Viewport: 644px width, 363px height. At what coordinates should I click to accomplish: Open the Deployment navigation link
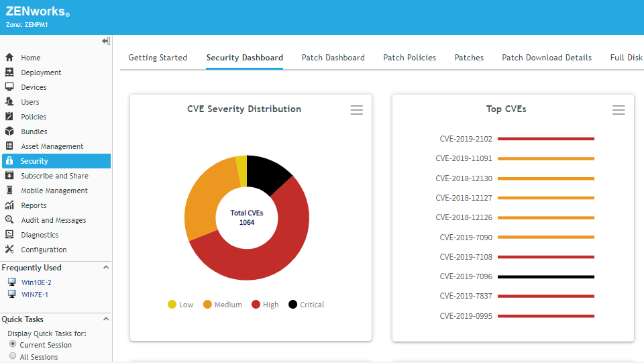41,72
